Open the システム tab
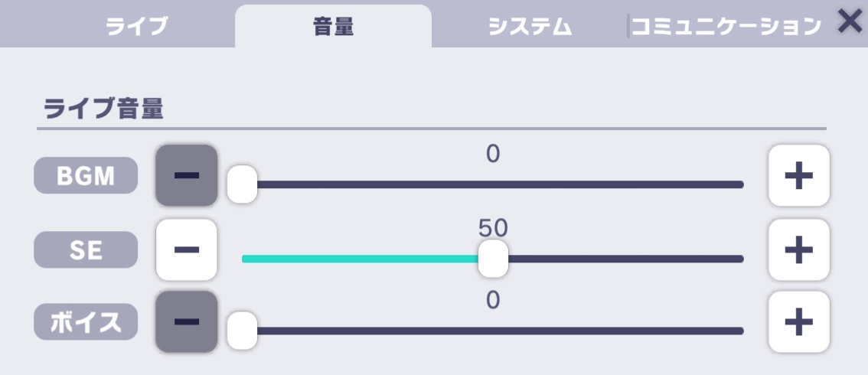 point(530,26)
